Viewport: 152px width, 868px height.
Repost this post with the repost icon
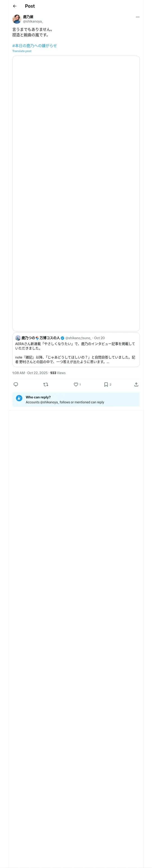point(46,384)
